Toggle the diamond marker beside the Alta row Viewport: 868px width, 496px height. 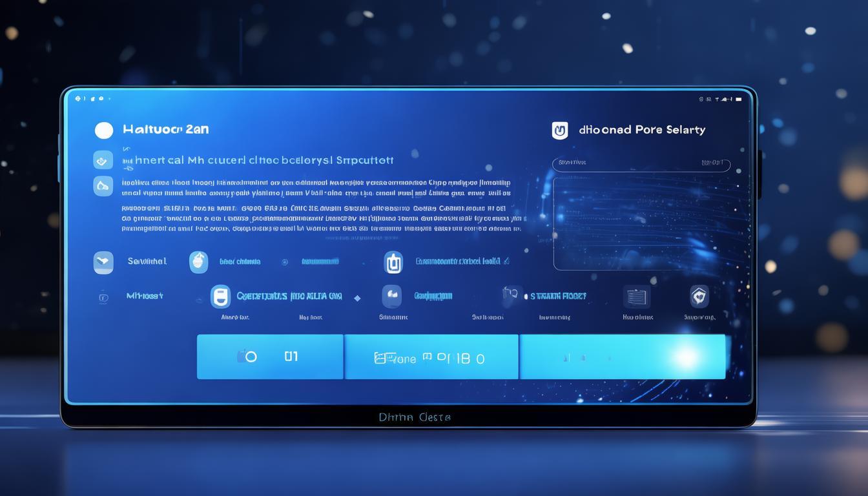(x=357, y=297)
